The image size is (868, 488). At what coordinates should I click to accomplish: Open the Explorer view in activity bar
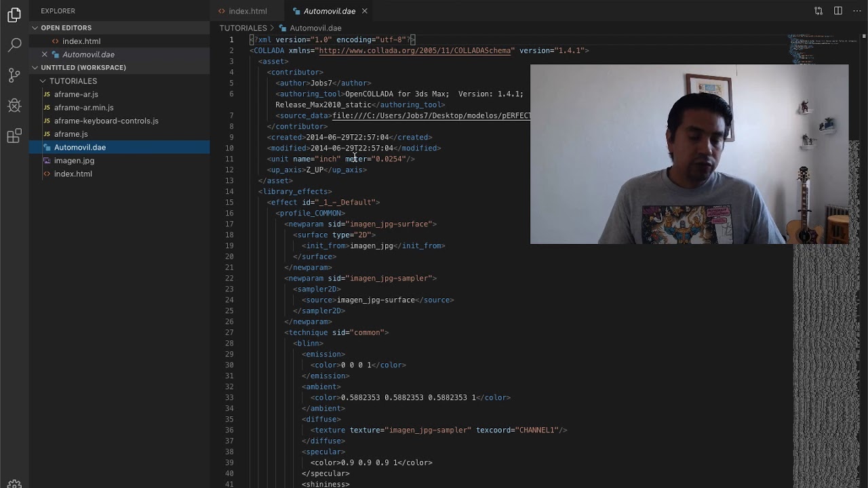click(14, 14)
